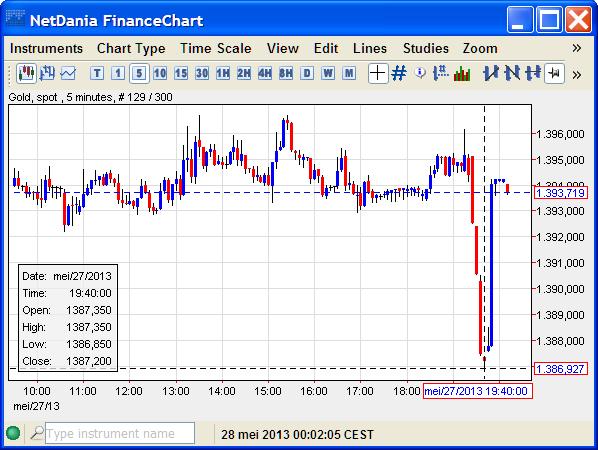Click the 1.393,719 price label
The height and width of the screenshot is (450, 598).
pos(560,193)
